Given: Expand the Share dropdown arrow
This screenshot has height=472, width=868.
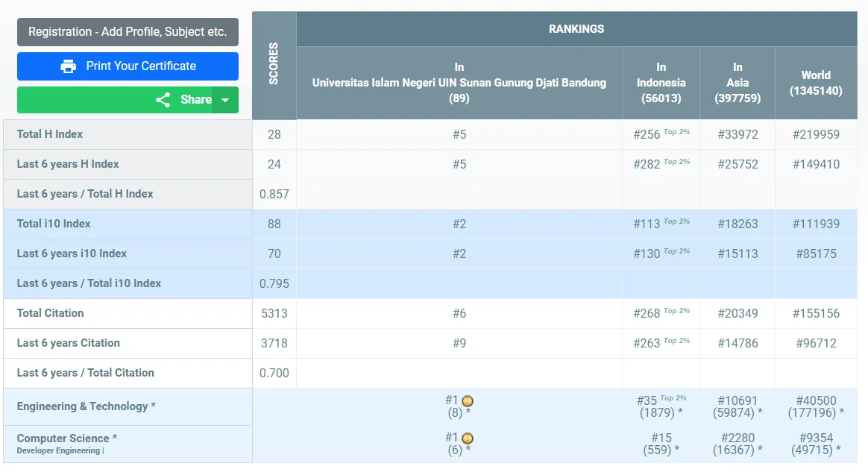Looking at the screenshot, I should pyautogui.click(x=224, y=100).
